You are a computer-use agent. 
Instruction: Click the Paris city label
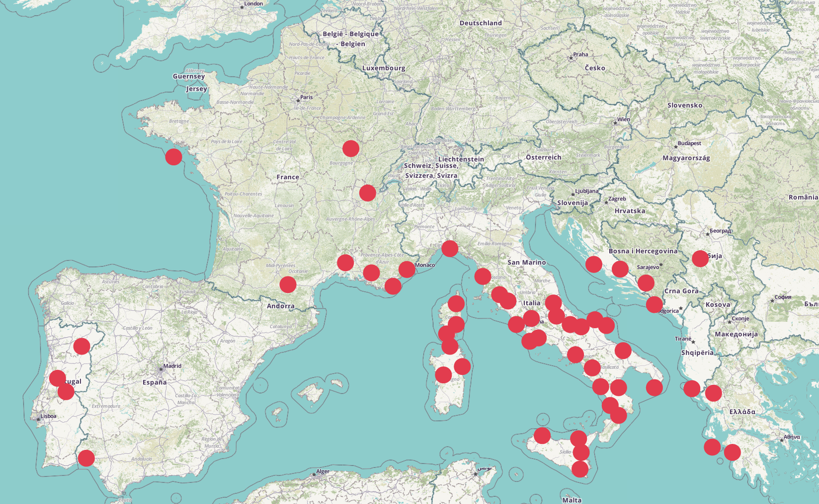coord(306,97)
